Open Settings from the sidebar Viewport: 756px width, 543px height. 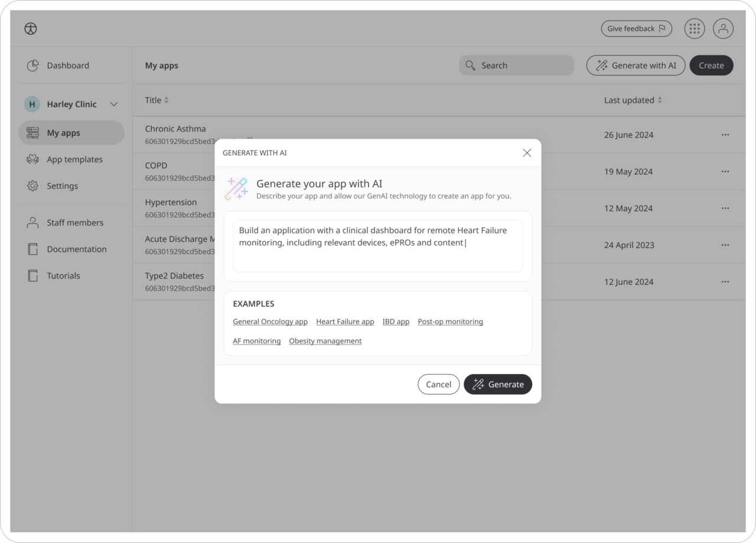tap(62, 186)
